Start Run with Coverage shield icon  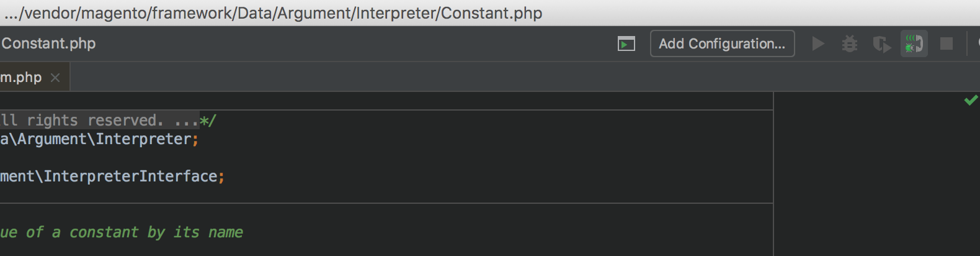click(881, 44)
